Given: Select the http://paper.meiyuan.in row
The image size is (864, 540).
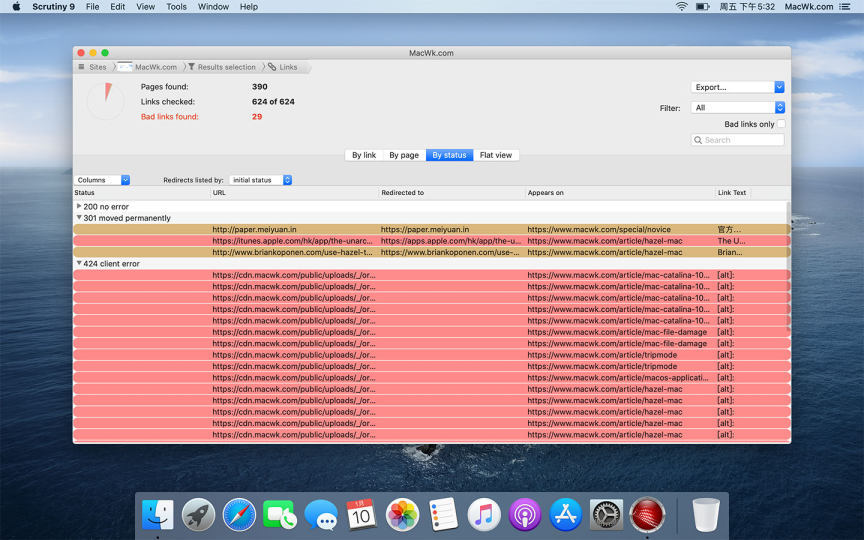Looking at the screenshot, I should tap(431, 229).
